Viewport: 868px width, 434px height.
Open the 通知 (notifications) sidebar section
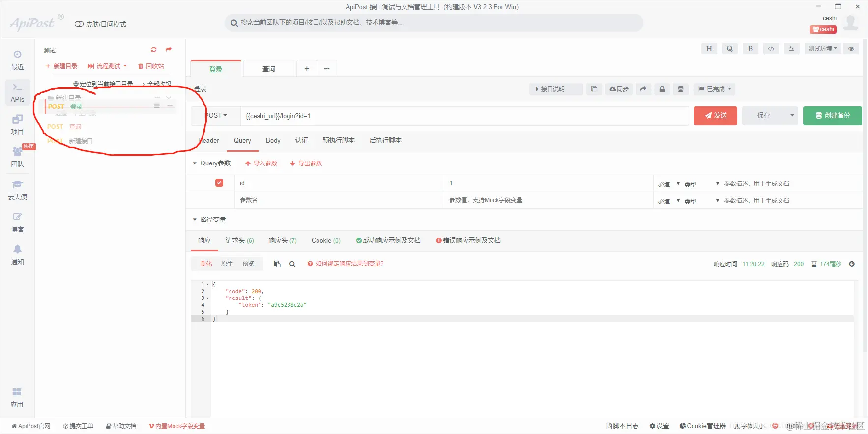tap(17, 255)
